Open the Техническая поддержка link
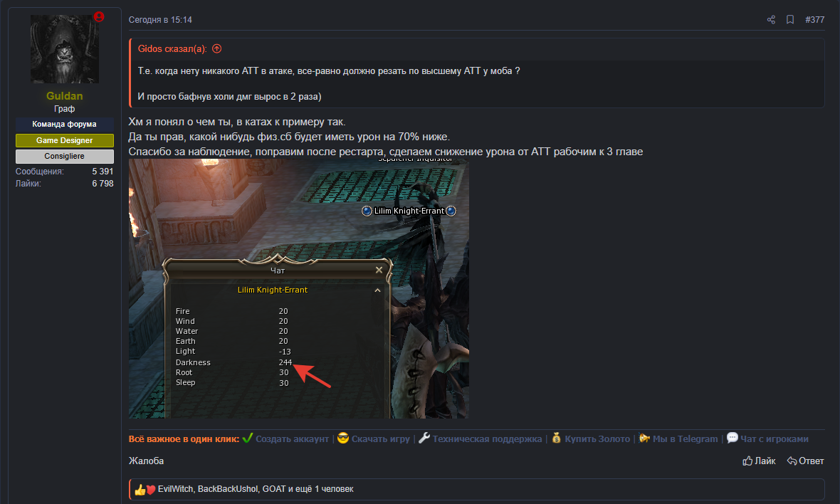 487,439
